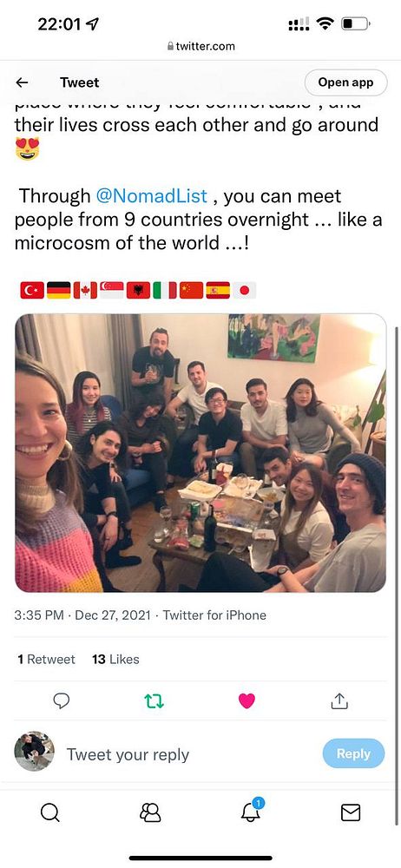
Task: Tap the tweet timestamp Dec 27, 2021
Action: pyautogui.click(x=113, y=615)
